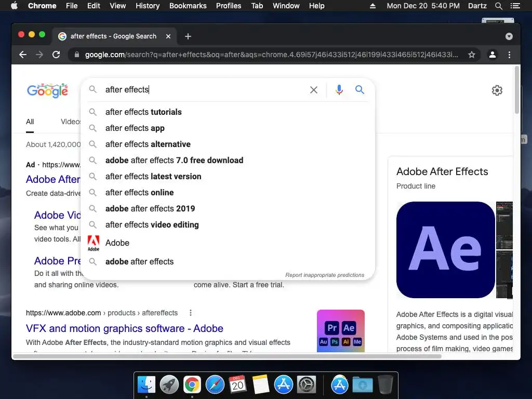This screenshot has height=399, width=532.
Task: Click Chrome icon in the dock
Action: click(x=192, y=385)
